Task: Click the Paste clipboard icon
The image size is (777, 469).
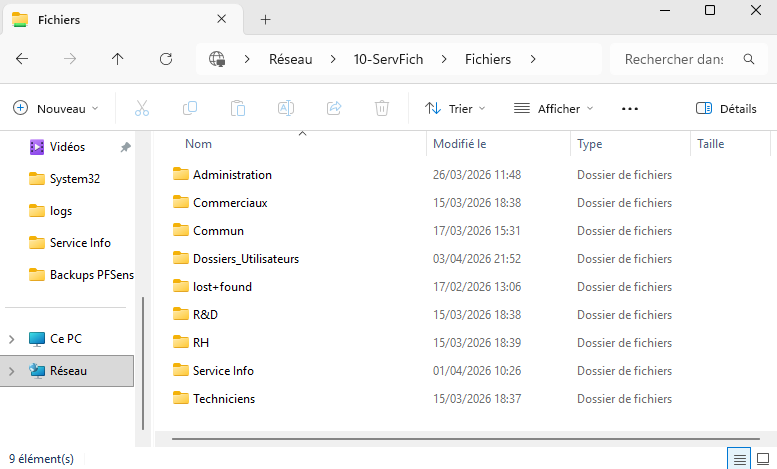Action: coord(238,108)
